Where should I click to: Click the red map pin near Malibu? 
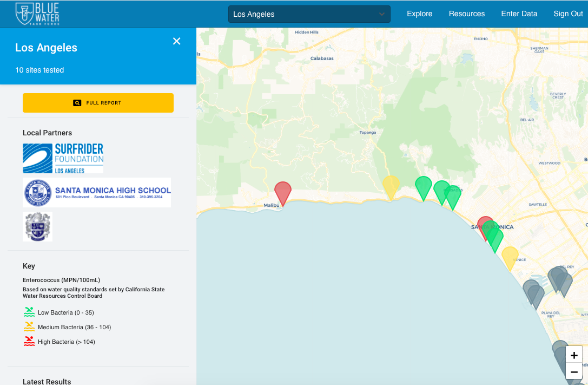click(x=282, y=191)
